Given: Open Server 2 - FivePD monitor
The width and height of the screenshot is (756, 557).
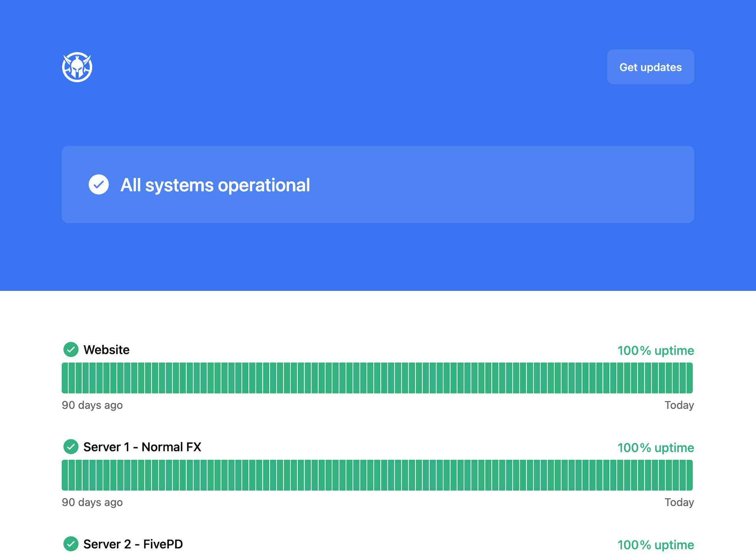Looking at the screenshot, I should [x=133, y=544].
